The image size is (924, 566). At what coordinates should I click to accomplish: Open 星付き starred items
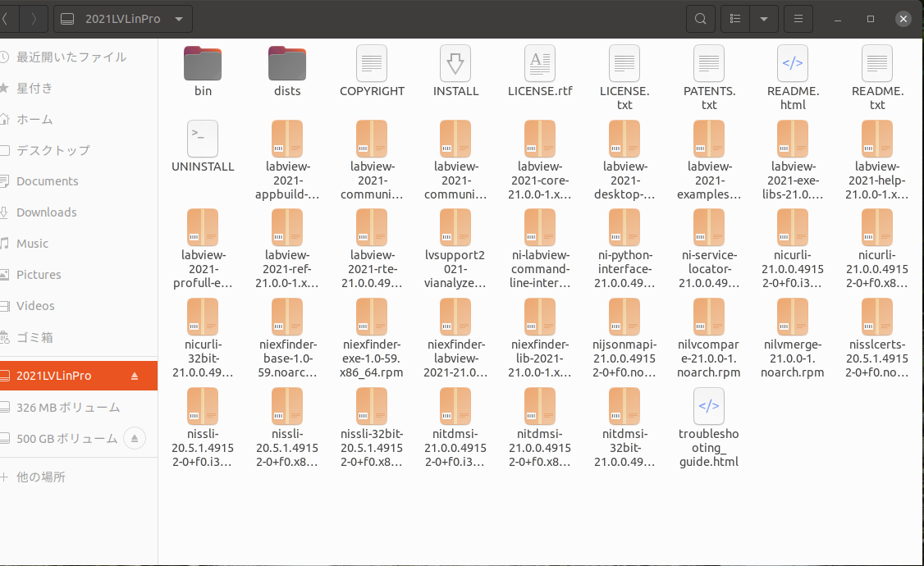coord(79,89)
